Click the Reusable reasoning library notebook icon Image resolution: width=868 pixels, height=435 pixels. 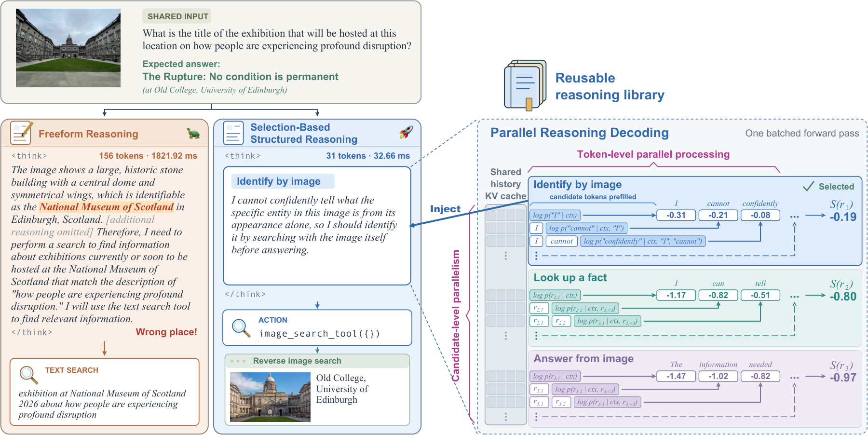(525, 85)
